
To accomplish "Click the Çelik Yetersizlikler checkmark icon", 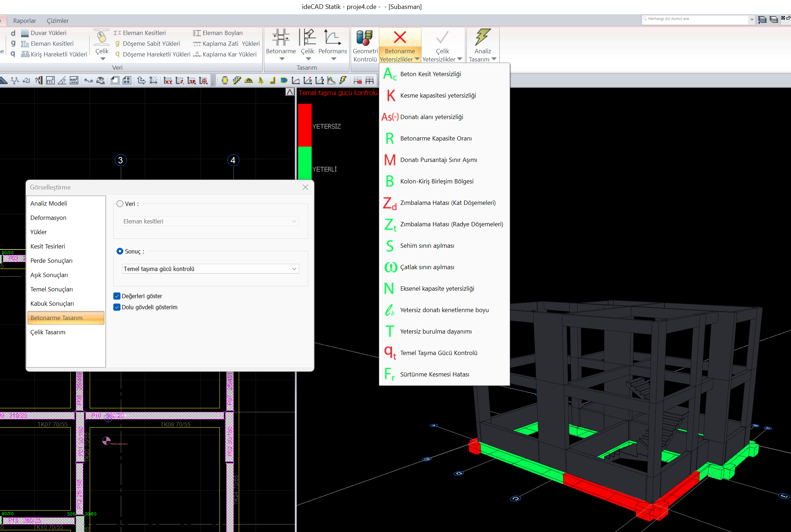I will click(x=442, y=38).
